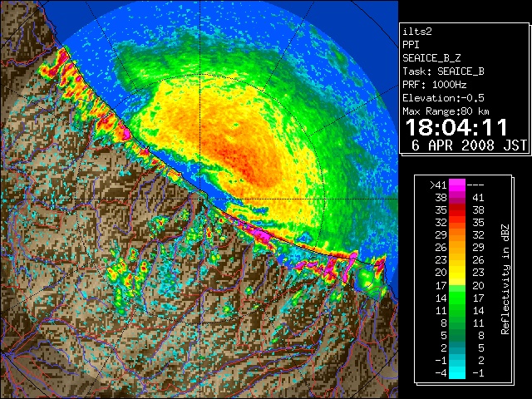Click the 'SEAICE_B_Z' product label
This screenshot has height=399, width=532.
[x=431, y=58]
